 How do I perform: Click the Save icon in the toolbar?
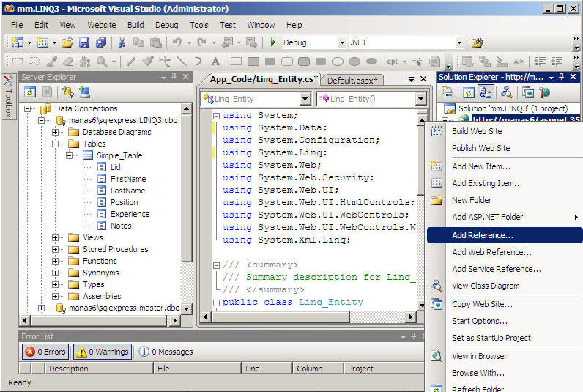pyautogui.click(x=84, y=42)
